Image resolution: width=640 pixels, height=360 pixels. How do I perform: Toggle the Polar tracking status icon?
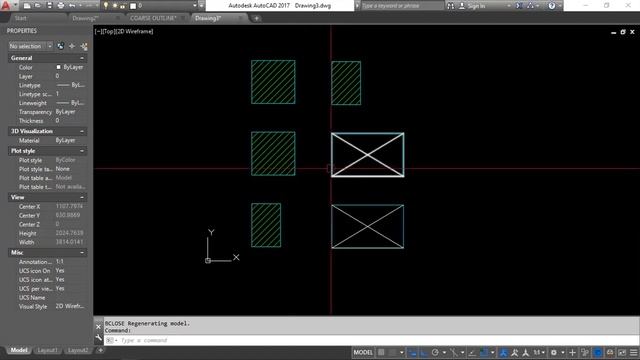pyautogui.click(x=435, y=352)
